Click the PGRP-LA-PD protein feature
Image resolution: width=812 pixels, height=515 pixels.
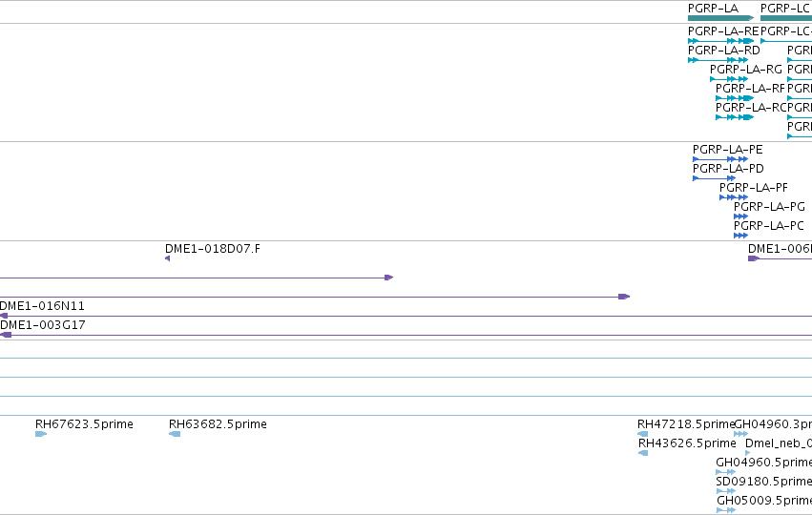pyautogui.click(x=714, y=178)
